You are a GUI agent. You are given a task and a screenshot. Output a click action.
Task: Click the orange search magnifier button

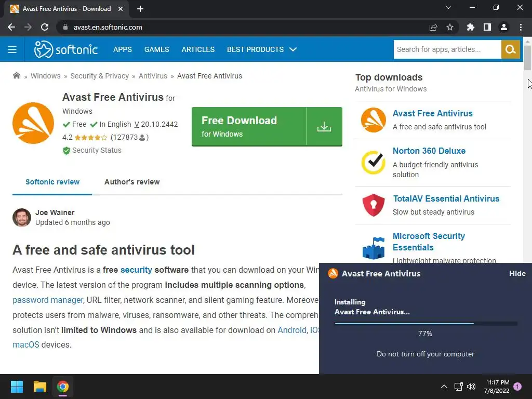[510, 49]
